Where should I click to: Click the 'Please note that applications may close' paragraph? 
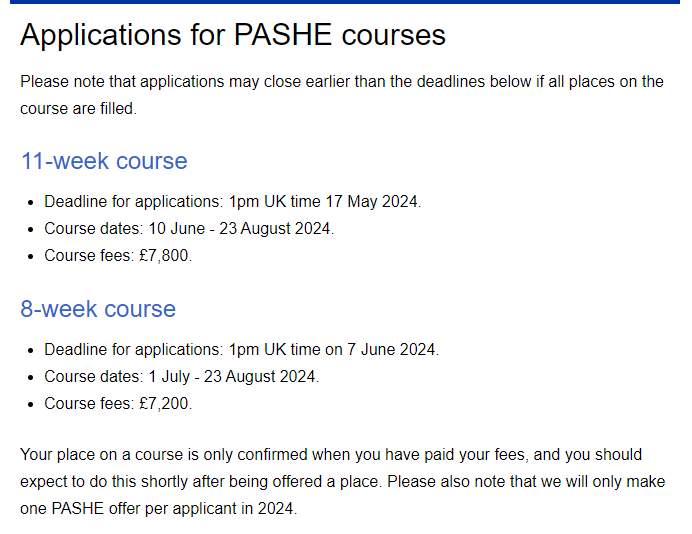coord(342,95)
